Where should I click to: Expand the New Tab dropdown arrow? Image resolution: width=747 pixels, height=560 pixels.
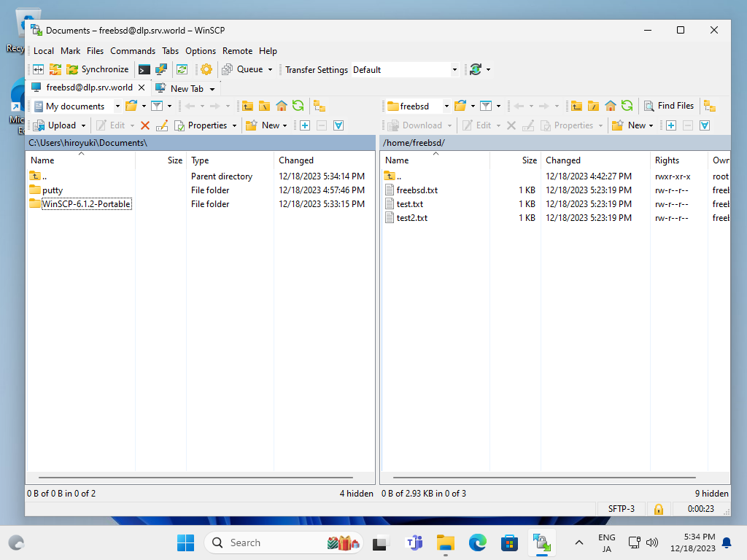tap(212, 89)
